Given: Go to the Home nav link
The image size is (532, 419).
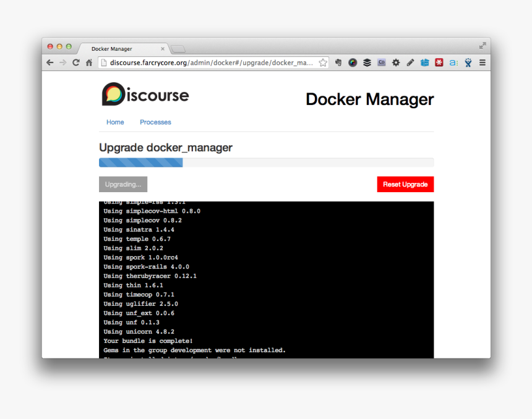Looking at the screenshot, I should [x=115, y=122].
